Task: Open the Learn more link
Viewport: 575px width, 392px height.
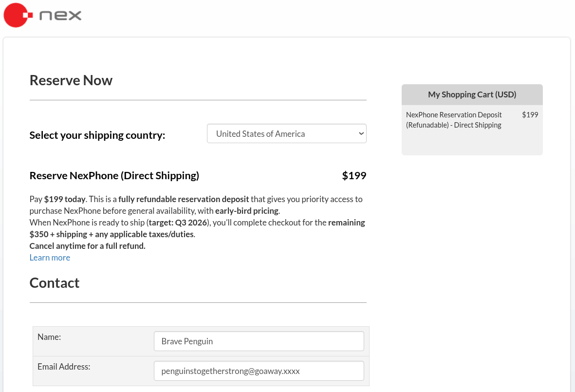Action: (49, 257)
